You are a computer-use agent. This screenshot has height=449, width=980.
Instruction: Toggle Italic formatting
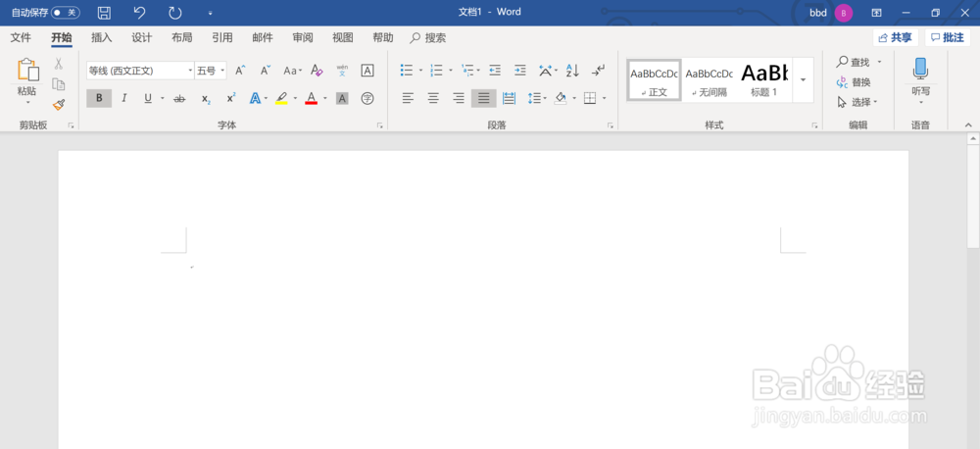click(x=123, y=98)
